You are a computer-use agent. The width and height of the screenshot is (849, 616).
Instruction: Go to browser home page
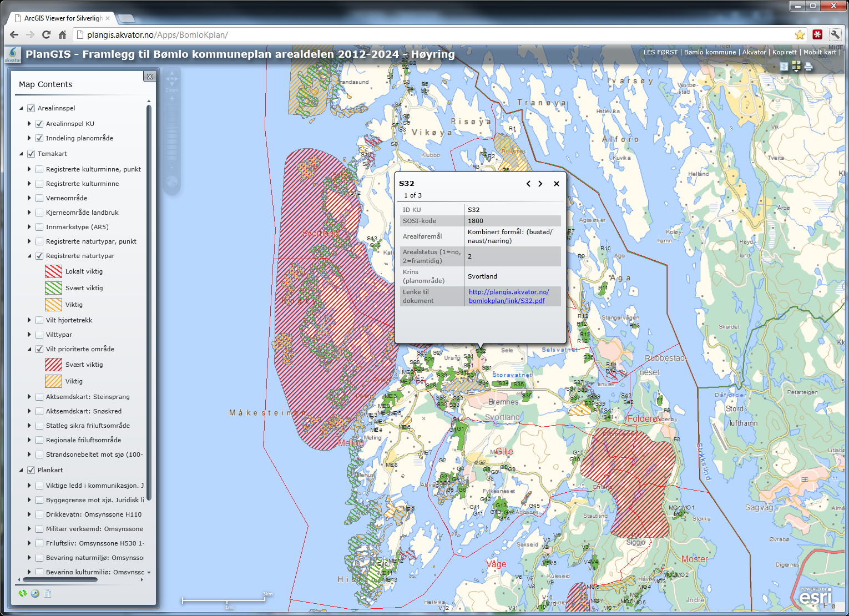[63, 34]
